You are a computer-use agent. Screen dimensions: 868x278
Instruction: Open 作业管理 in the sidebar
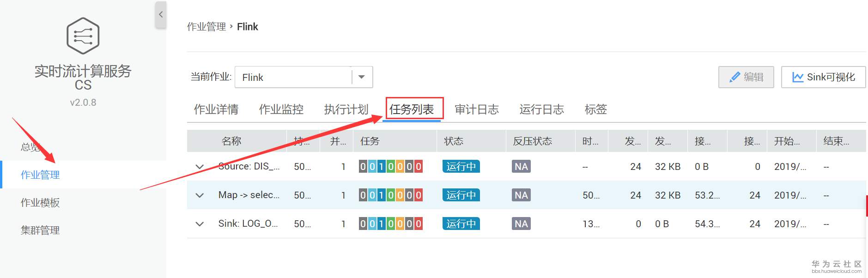[40, 175]
